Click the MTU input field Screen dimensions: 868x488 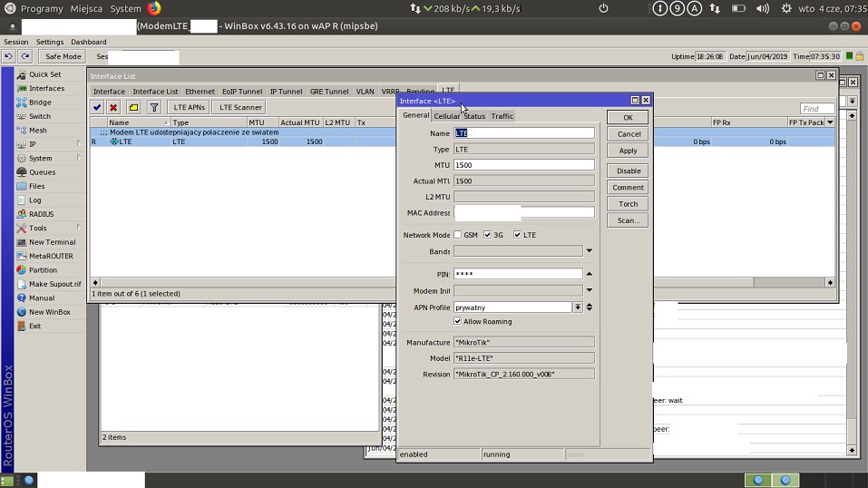point(523,165)
